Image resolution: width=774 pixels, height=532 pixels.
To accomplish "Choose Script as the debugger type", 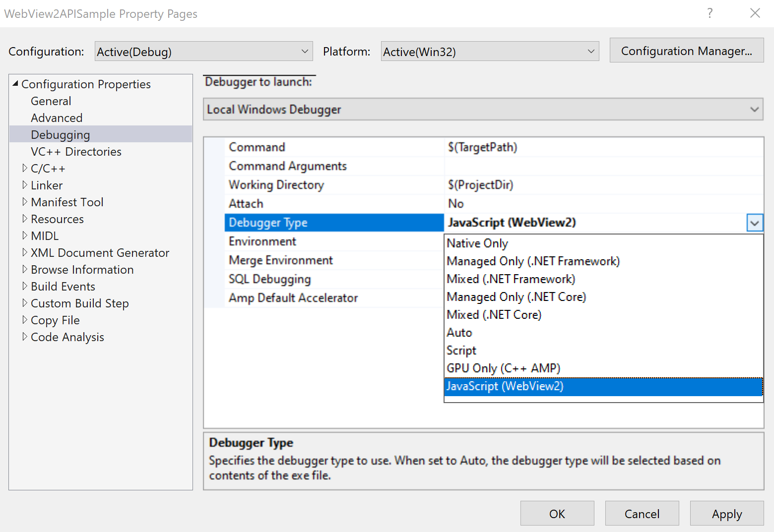I will (461, 350).
